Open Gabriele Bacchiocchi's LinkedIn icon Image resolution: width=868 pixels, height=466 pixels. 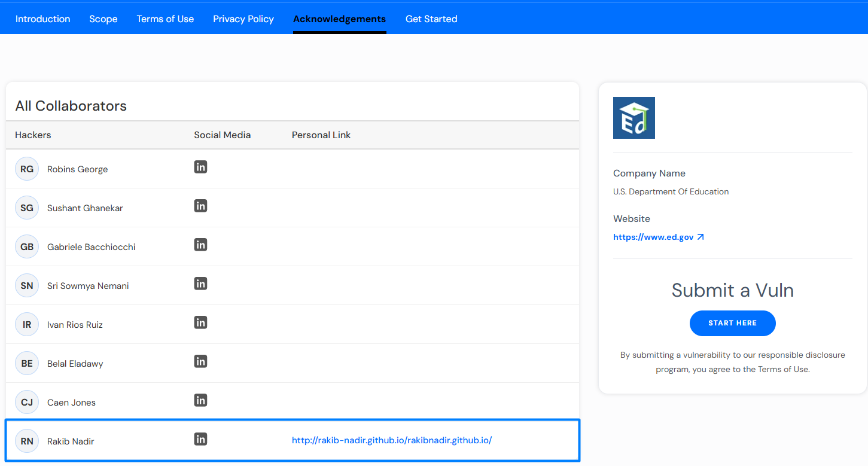[201, 245]
